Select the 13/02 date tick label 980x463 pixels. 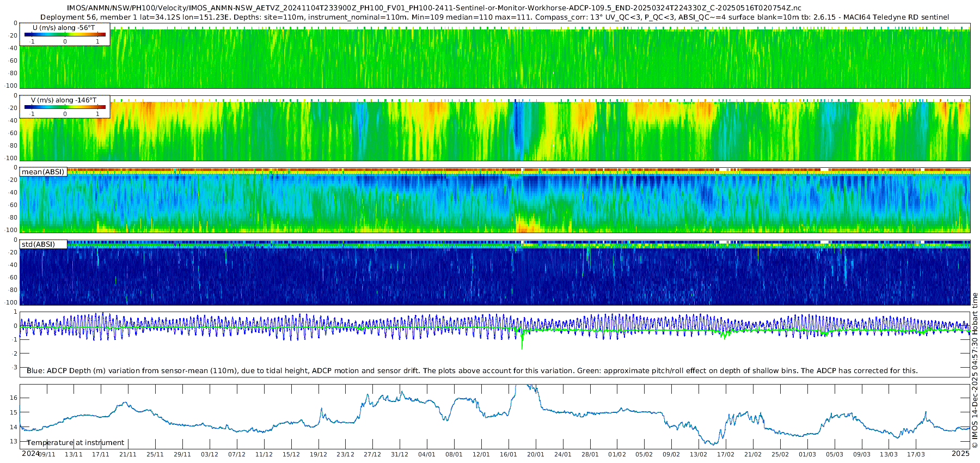[x=698, y=454]
